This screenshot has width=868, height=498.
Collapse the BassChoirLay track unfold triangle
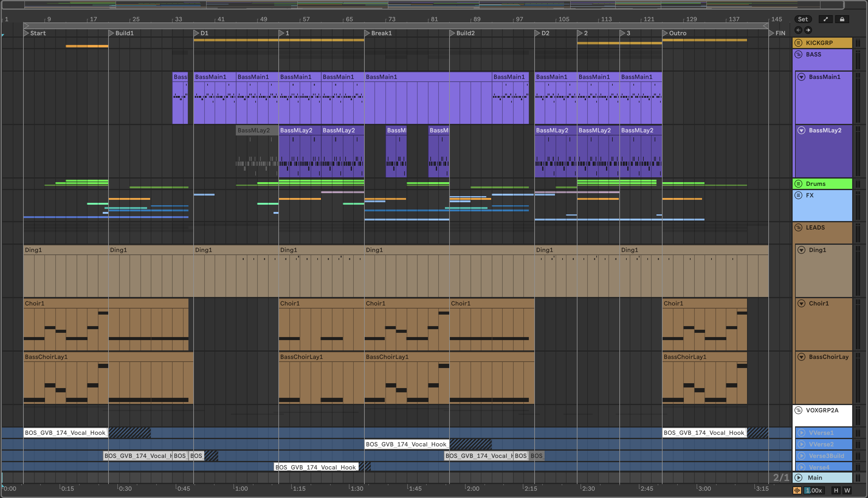(x=802, y=357)
